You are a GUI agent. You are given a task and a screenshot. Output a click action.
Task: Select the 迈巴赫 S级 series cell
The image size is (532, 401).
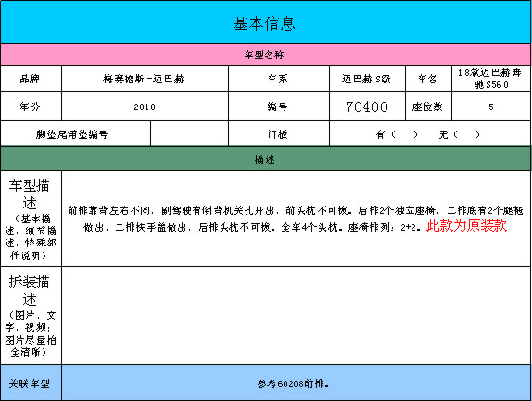pos(367,79)
